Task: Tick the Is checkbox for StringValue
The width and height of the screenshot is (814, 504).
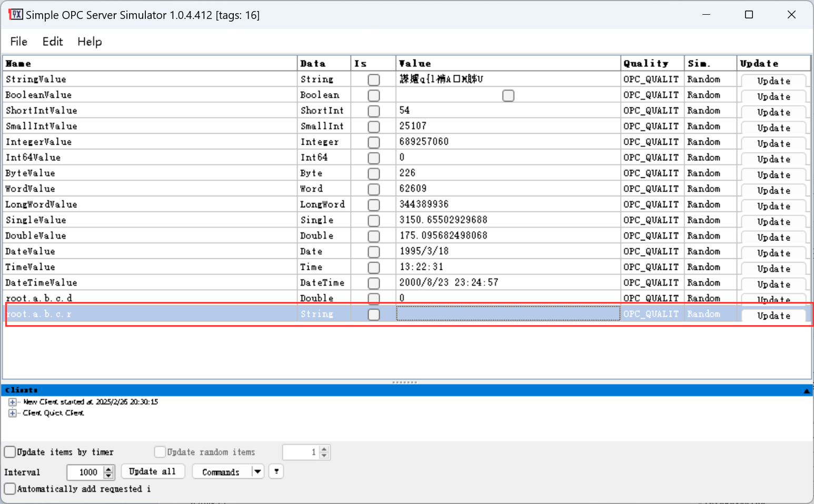Action: pyautogui.click(x=374, y=79)
